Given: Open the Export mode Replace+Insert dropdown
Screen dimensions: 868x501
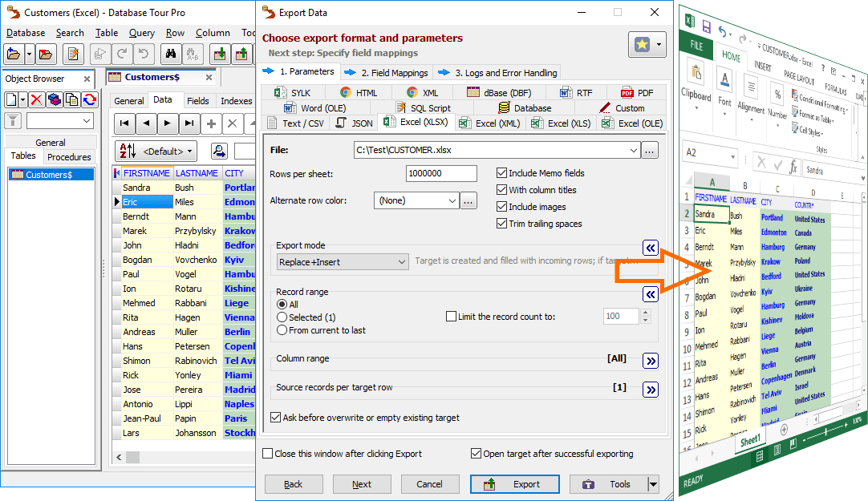Looking at the screenshot, I should [343, 262].
